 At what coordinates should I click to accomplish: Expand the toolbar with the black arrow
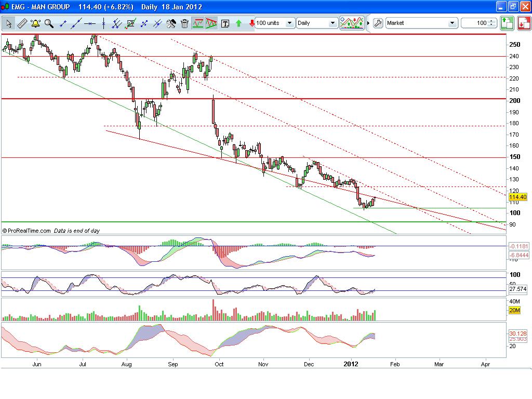[368, 23]
